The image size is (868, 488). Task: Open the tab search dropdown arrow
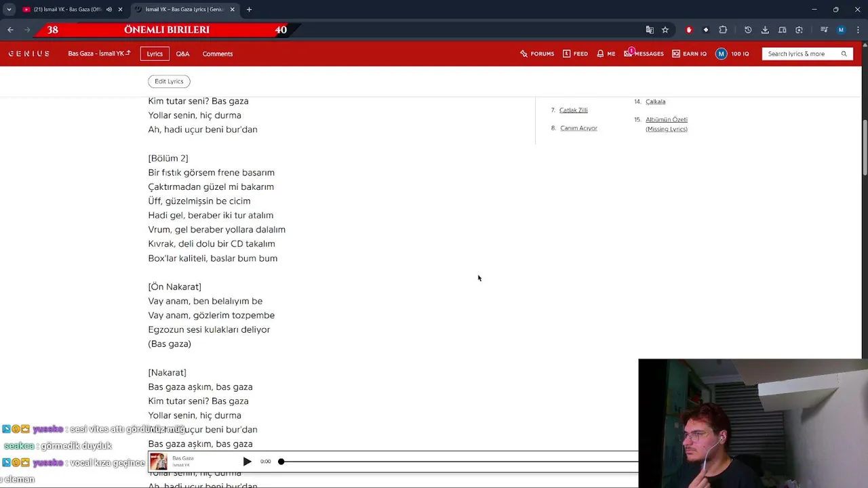[9, 9]
